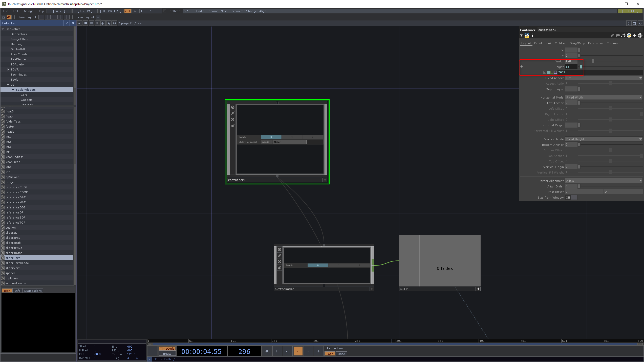This screenshot has width=644, height=362.
Task: Click the home network icon in path bar
Action: [x=115, y=23]
